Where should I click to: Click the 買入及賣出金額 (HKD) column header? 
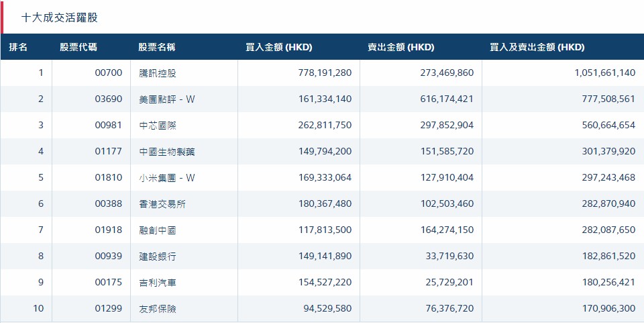[537, 47]
